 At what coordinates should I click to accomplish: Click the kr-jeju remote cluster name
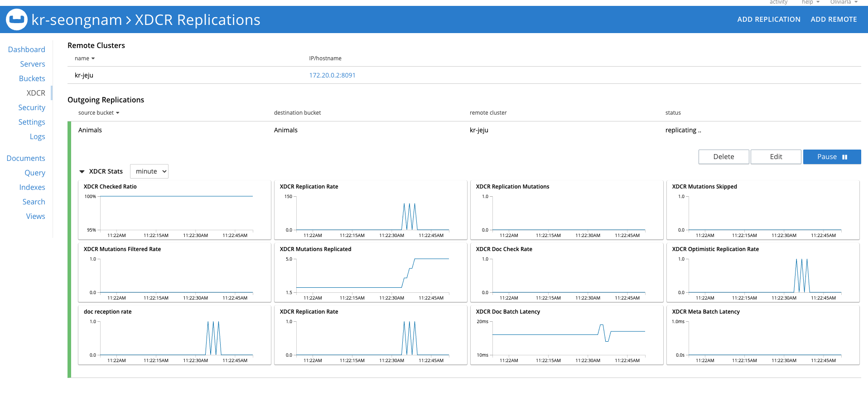84,75
